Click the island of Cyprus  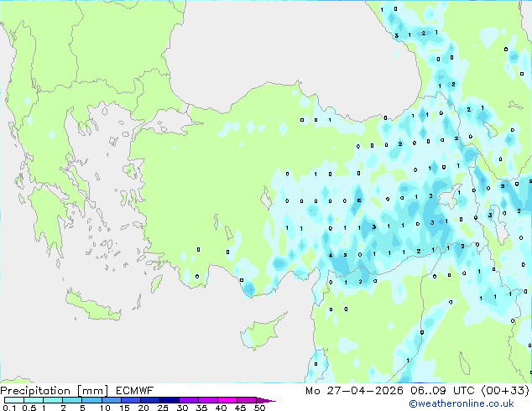(x=262, y=331)
